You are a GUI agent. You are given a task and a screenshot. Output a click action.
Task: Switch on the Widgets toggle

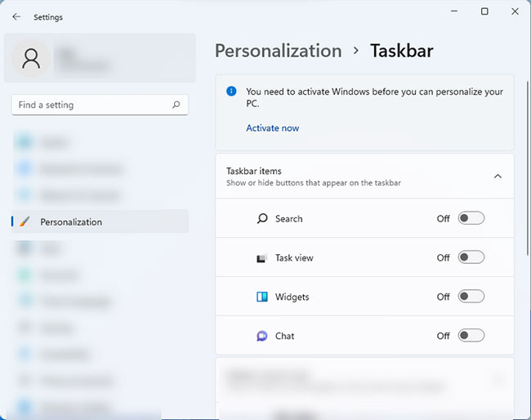coord(471,297)
